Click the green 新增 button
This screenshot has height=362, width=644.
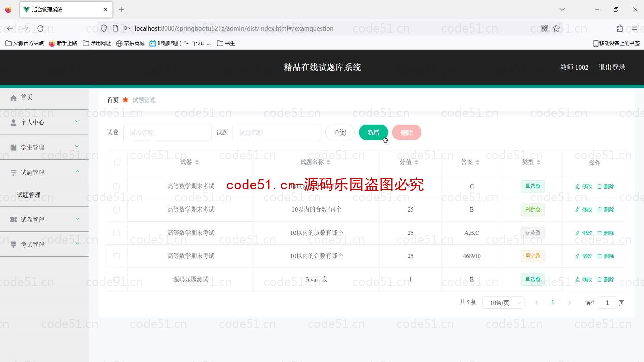coord(373,133)
